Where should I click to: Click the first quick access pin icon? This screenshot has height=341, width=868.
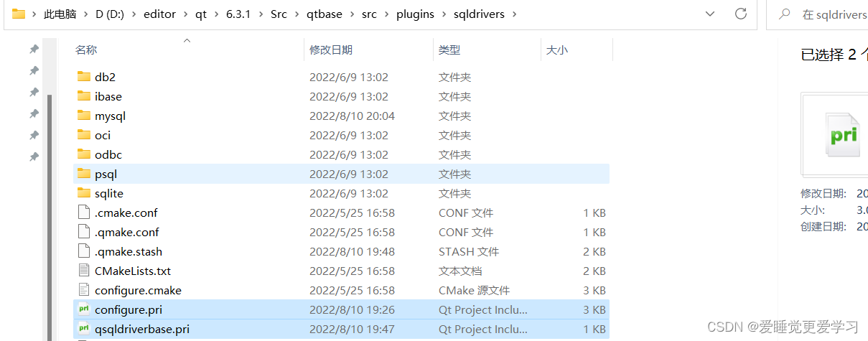[x=34, y=49]
